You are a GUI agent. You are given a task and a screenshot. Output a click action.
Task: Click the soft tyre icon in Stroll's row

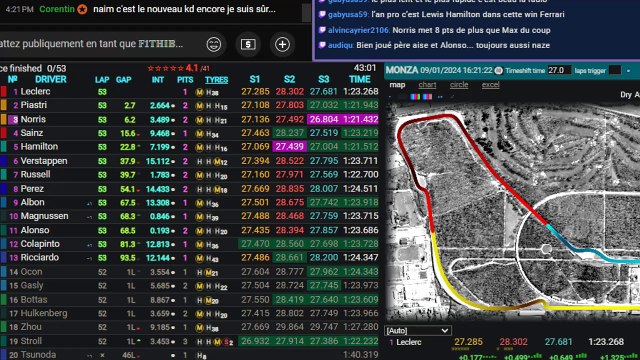226,342
